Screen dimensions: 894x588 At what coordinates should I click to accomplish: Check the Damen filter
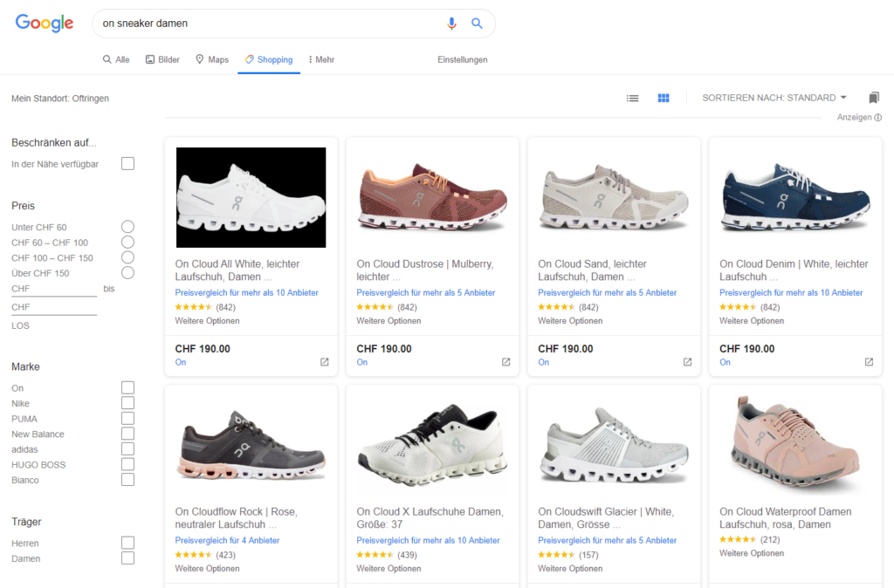pos(127,558)
